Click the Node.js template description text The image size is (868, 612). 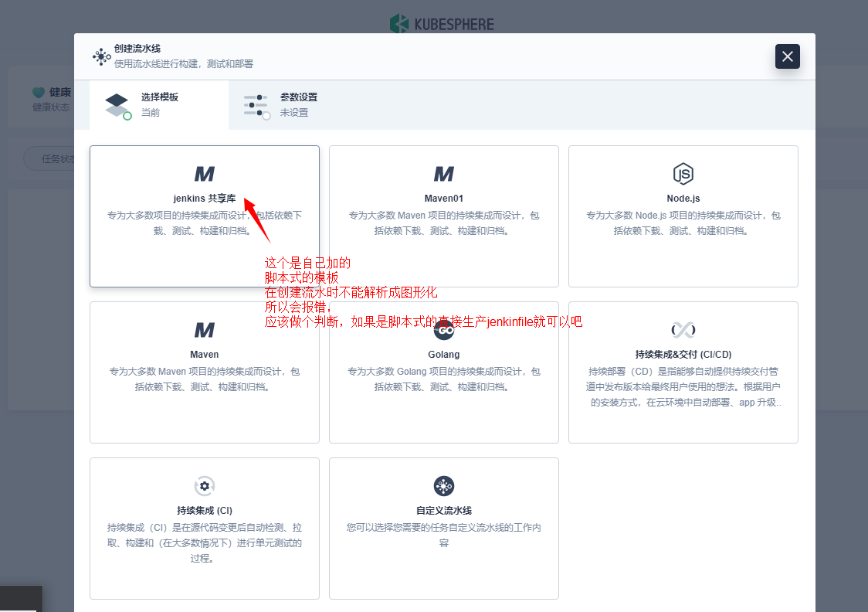click(x=683, y=223)
